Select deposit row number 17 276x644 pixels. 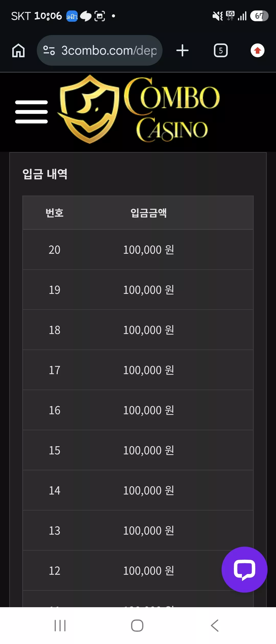[x=138, y=370]
